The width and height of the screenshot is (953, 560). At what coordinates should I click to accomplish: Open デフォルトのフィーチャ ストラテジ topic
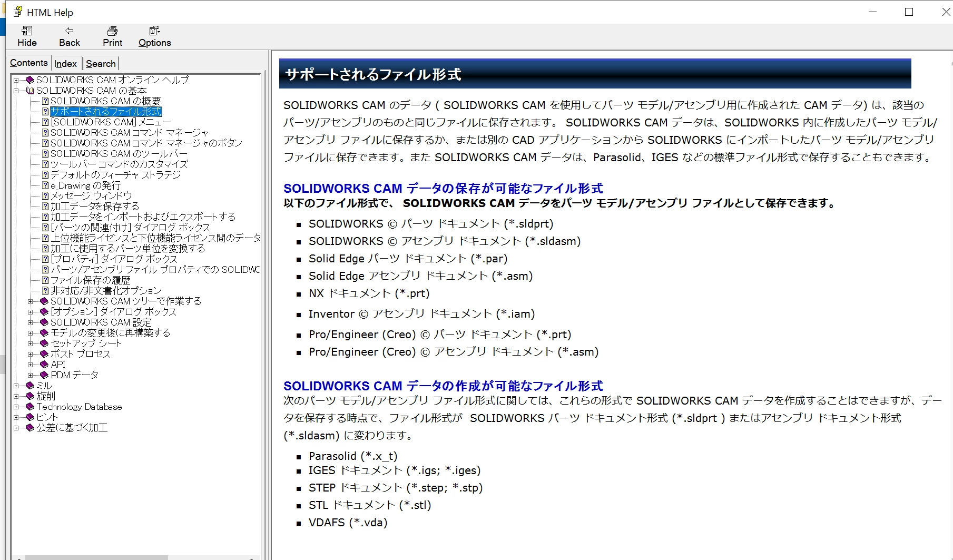pyautogui.click(x=115, y=175)
